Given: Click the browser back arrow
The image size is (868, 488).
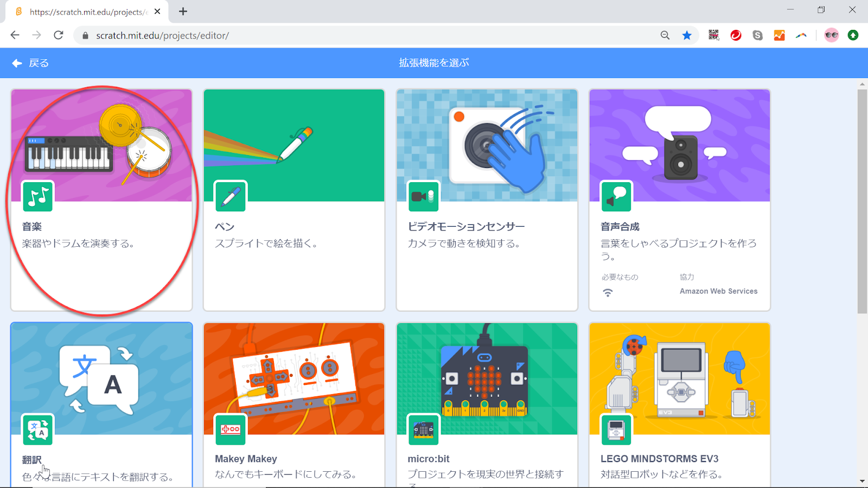Looking at the screenshot, I should 15,35.
